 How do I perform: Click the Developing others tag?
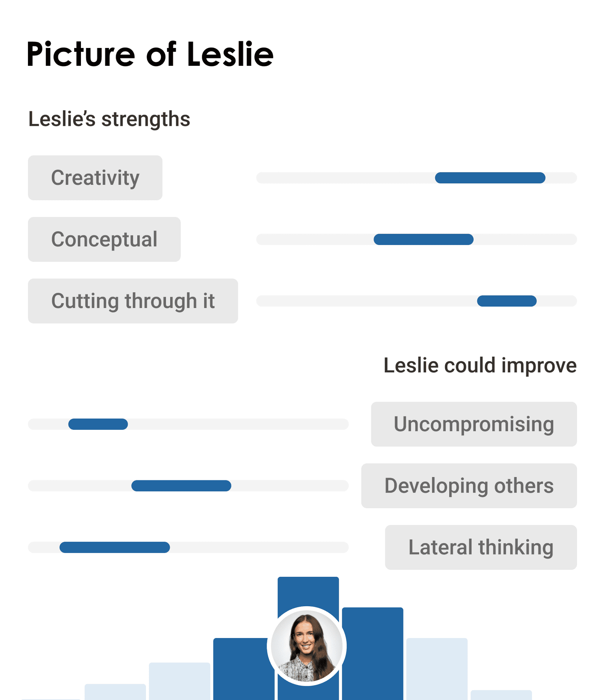coord(469,486)
